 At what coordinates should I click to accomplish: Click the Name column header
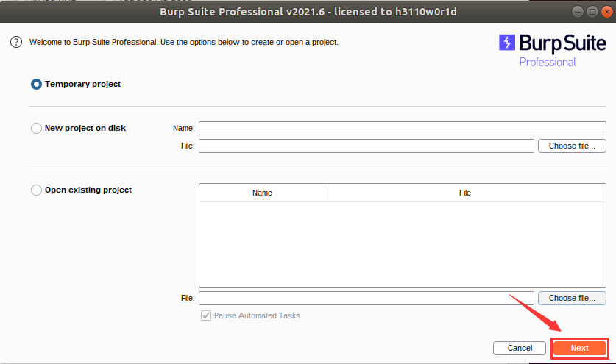pos(262,193)
